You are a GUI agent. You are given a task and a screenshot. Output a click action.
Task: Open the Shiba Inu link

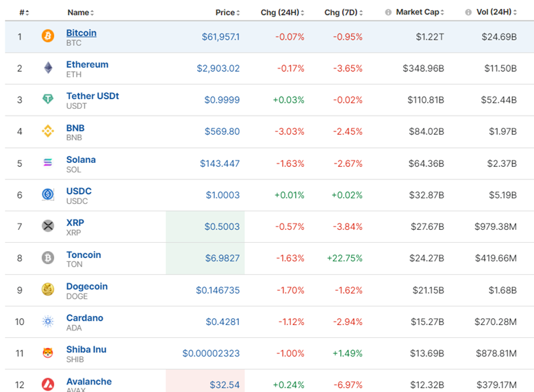pyautogui.click(x=86, y=350)
